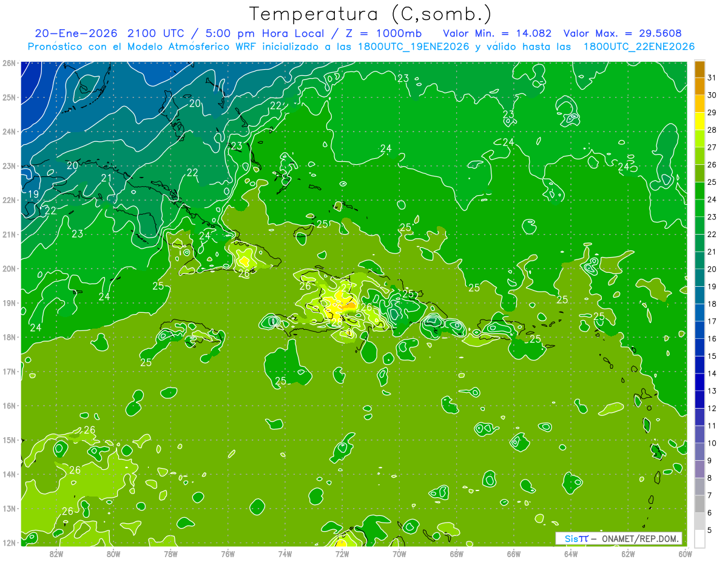
Task: Click the 25N latitude axis label
Action: pyautogui.click(x=9, y=98)
